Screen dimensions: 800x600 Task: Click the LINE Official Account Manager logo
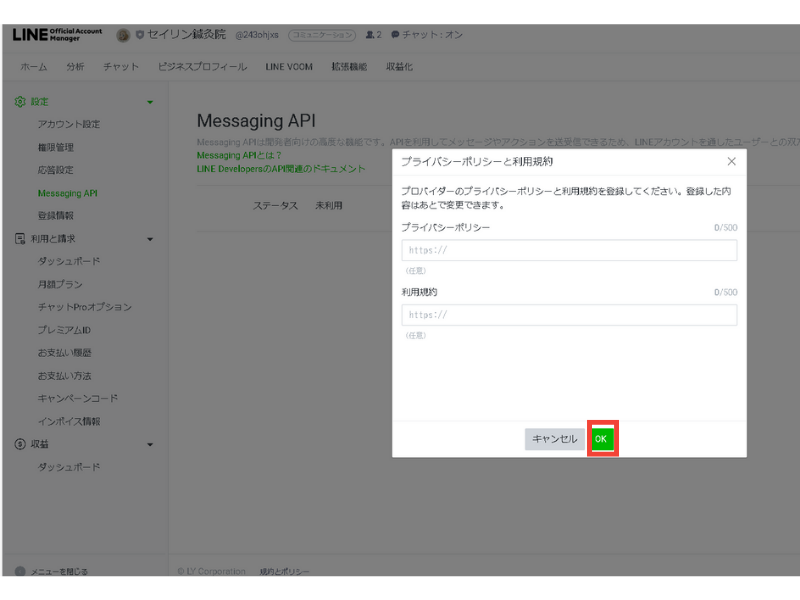[57, 35]
